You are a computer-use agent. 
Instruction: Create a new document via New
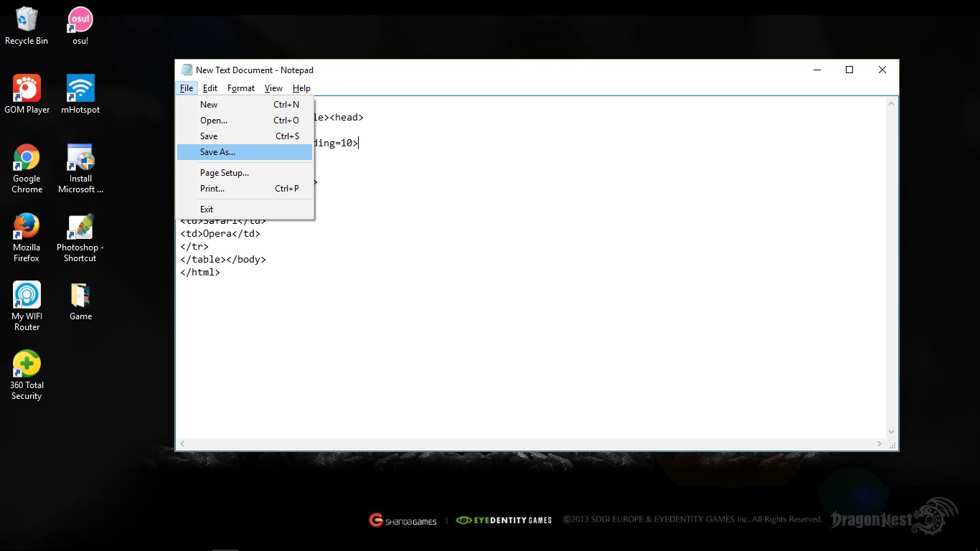[x=209, y=104]
